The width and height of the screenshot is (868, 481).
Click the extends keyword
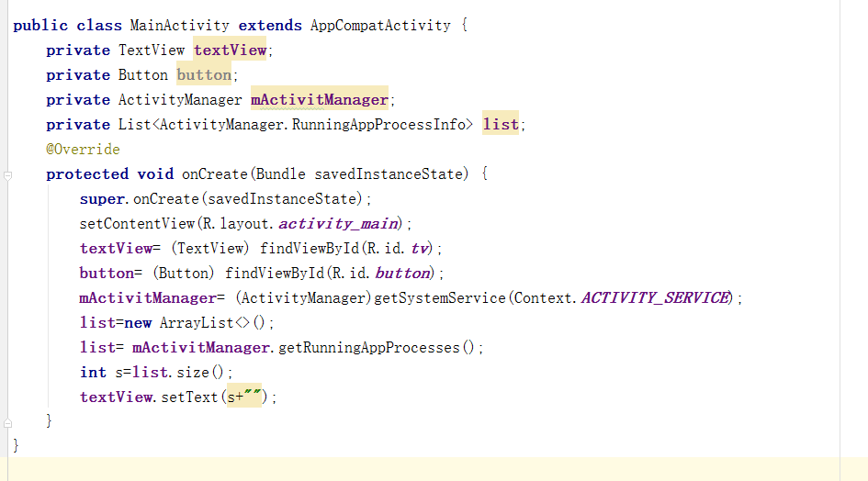pyautogui.click(x=270, y=26)
